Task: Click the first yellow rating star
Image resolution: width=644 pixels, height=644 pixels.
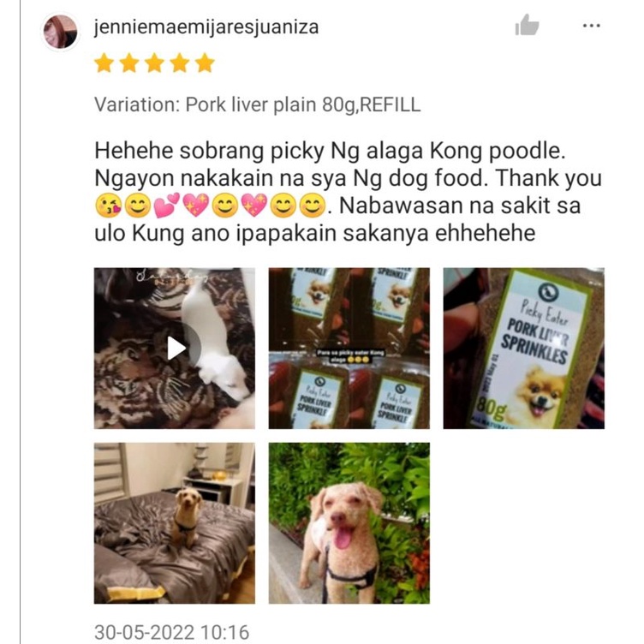Action: click(x=104, y=63)
